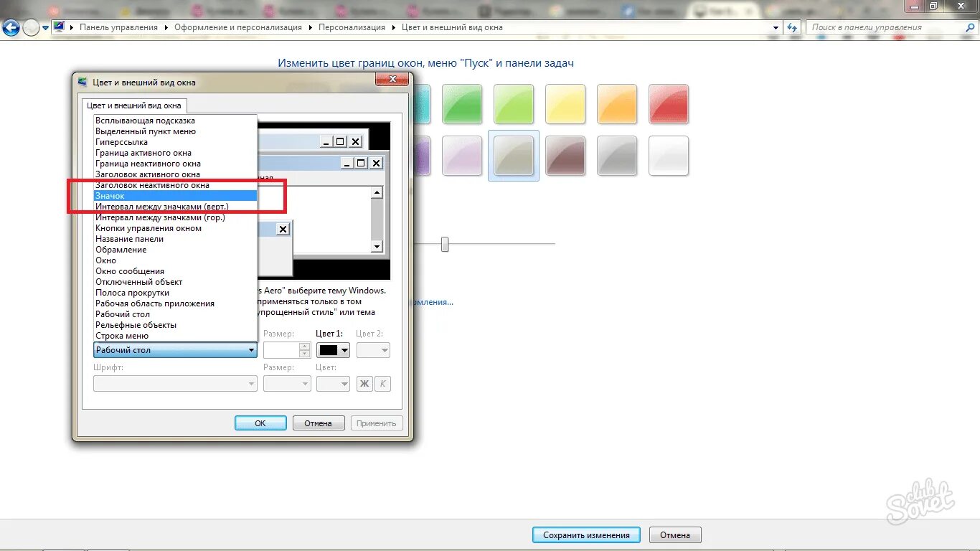Select the brown window color swatch
Screen dimensions: 980x551
coord(565,156)
